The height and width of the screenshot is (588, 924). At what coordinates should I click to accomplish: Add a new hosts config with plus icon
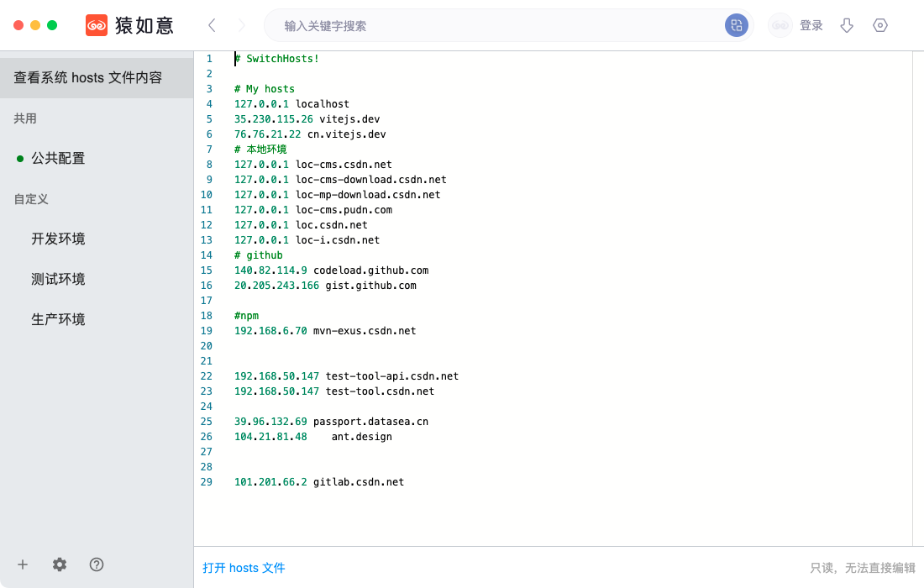[x=23, y=564]
